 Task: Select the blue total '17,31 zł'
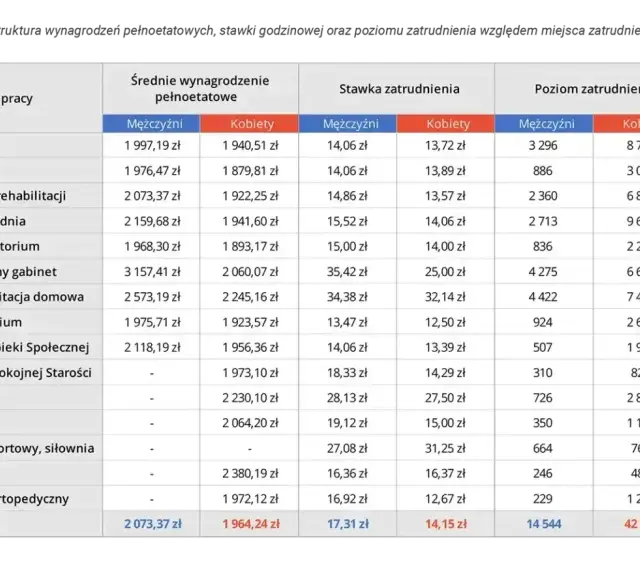tap(348, 524)
